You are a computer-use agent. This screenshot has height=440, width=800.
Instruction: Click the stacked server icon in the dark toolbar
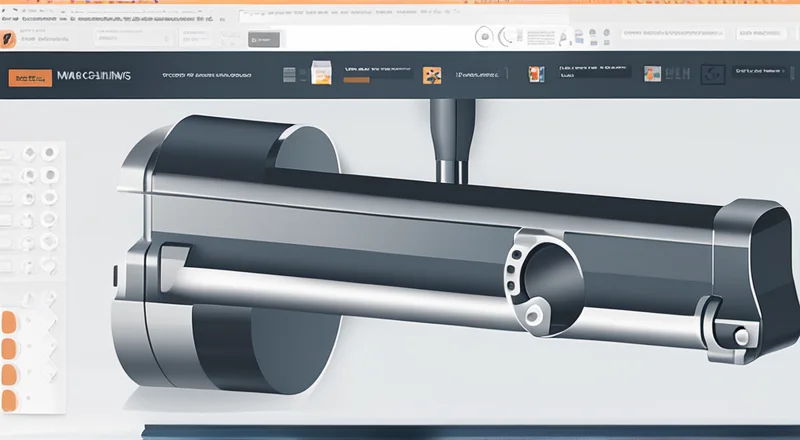point(291,75)
